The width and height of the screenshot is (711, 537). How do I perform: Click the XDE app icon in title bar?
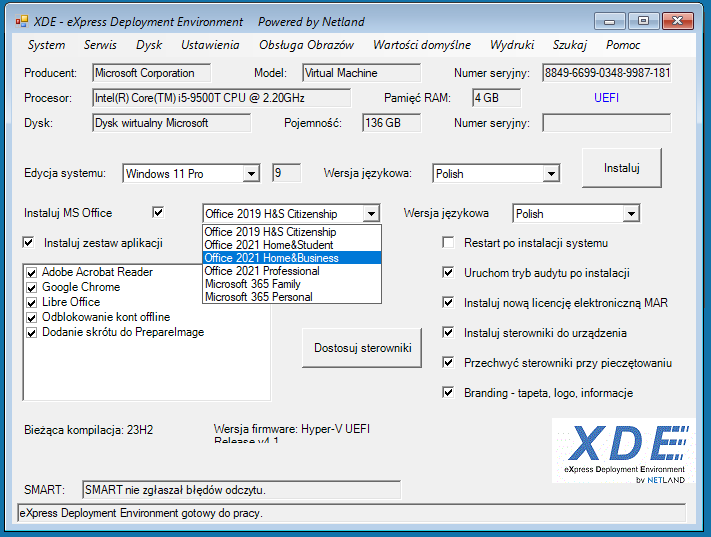20,21
